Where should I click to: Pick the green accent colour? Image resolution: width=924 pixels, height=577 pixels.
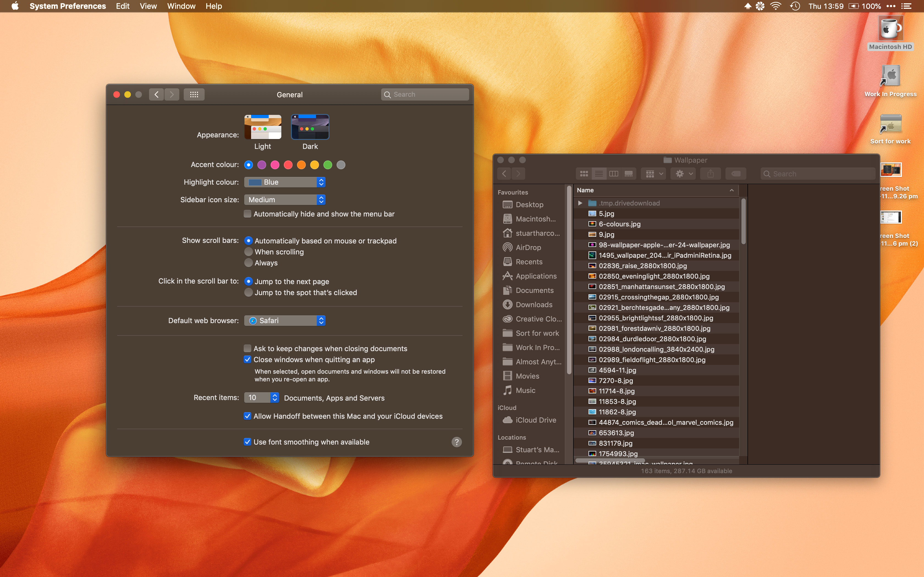point(328,165)
